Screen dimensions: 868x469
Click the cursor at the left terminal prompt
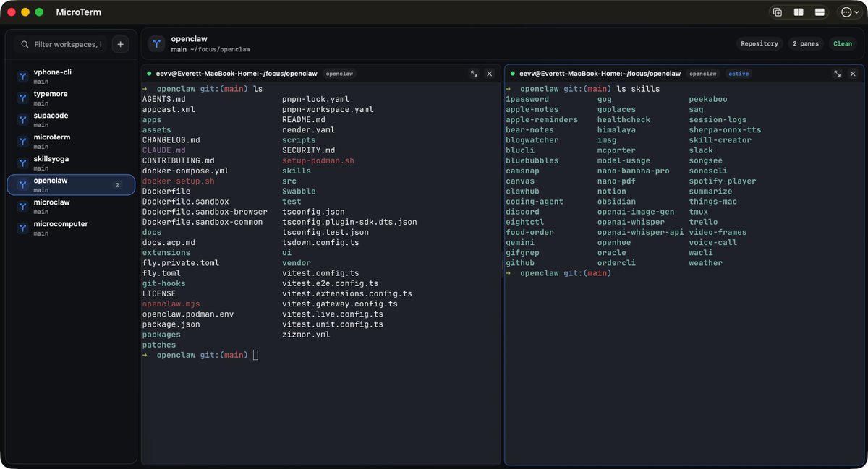[x=255, y=355]
